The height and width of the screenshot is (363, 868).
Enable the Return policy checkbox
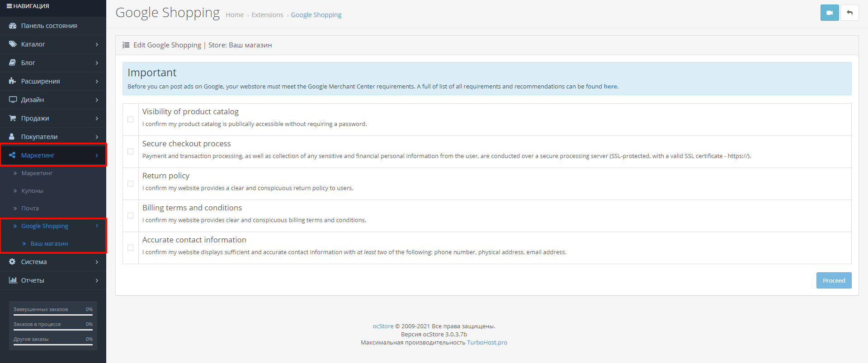tap(131, 184)
